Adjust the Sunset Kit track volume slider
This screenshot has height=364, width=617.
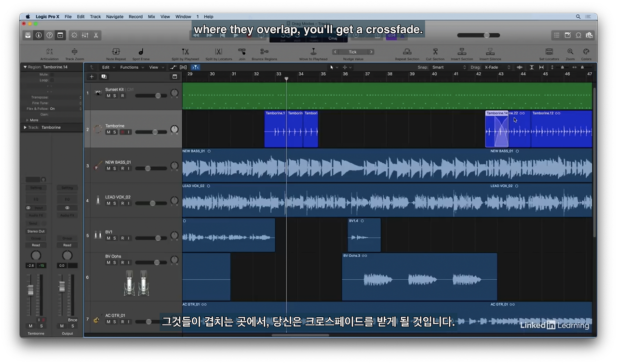coord(151,96)
